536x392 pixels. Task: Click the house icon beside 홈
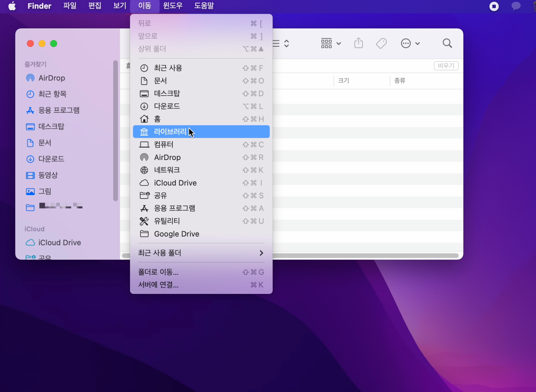pyautogui.click(x=144, y=119)
